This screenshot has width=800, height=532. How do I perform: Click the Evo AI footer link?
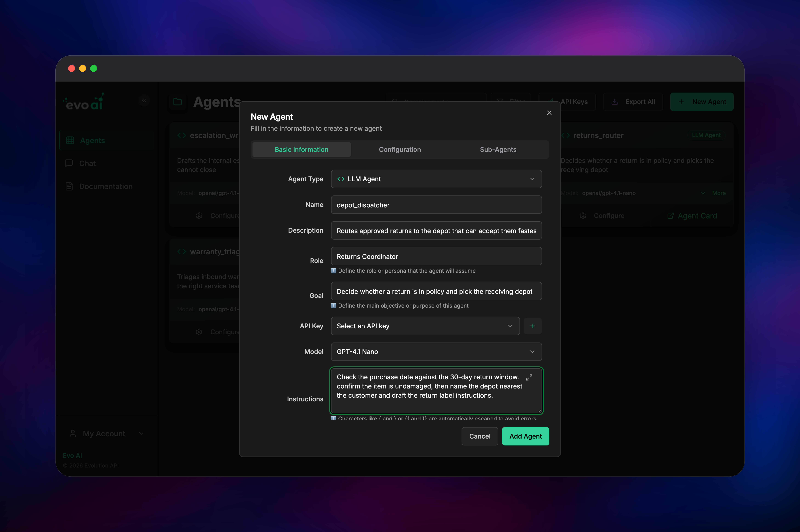pos(72,455)
